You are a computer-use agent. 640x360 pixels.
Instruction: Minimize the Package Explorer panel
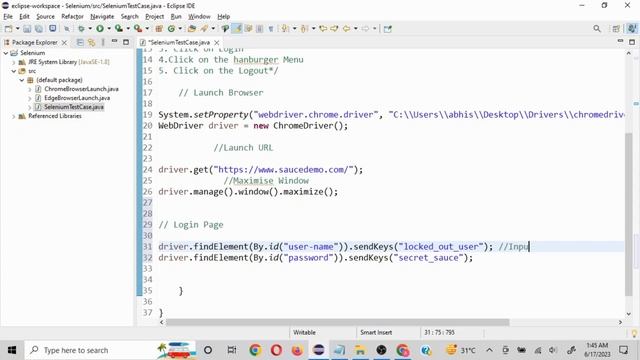[114, 42]
